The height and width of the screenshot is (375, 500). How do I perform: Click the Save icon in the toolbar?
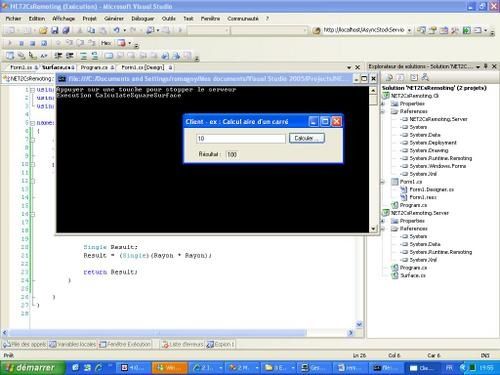(54, 30)
